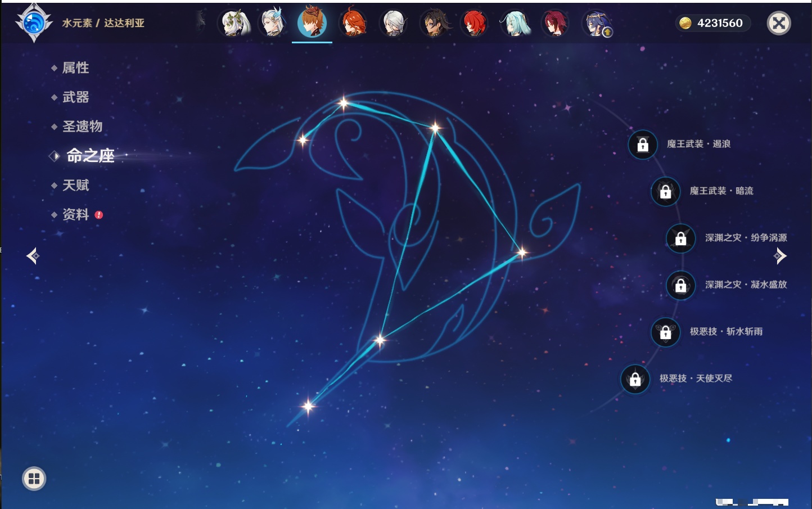Open locked constellation 深渊之灾·凝水盛放 icon
Screen dimensions: 812x509
[681, 285]
